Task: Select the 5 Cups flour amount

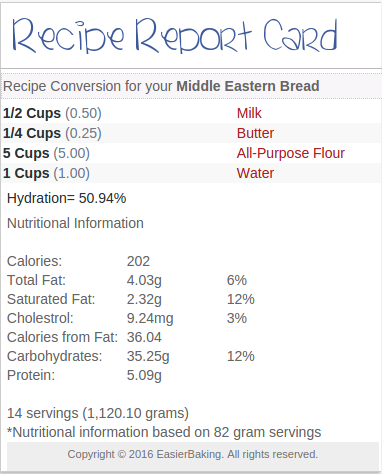Action: pyautogui.click(x=26, y=153)
